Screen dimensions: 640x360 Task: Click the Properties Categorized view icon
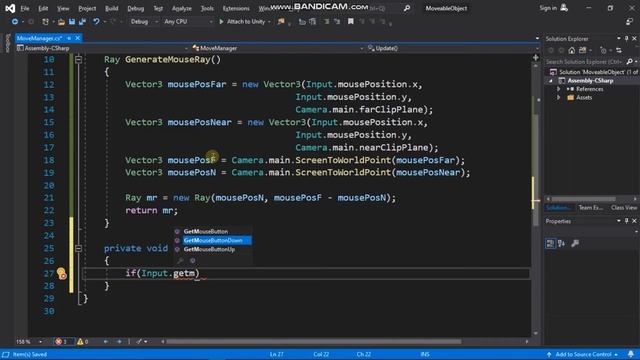point(550,244)
